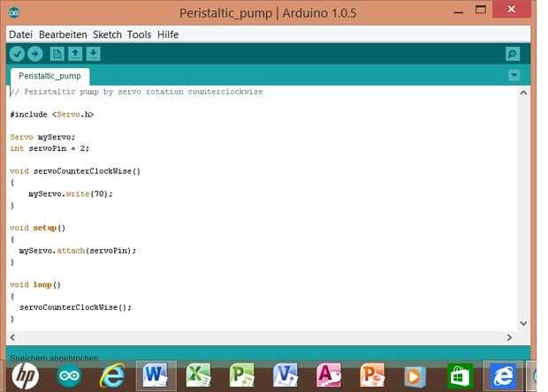This screenshot has height=392, width=548.
Task: Open the Tools menu
Action: [x=139, y=34]
